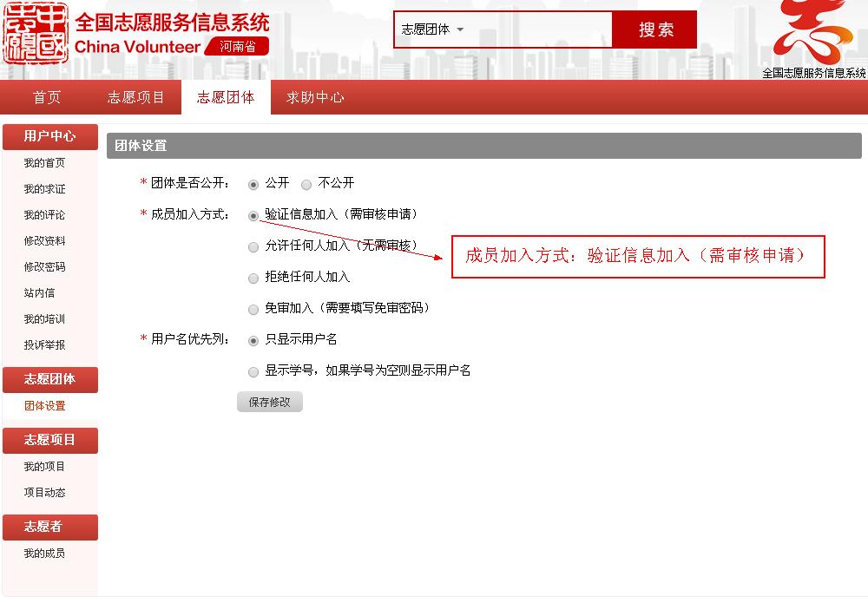Choose 拒绝任何人加入 radio option
868x603 pixels.
[x=253, y=278]
